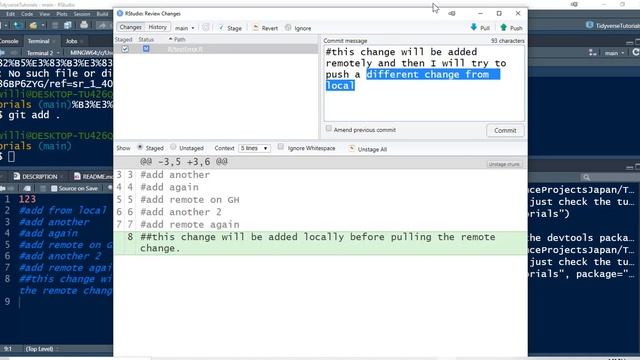Push commits with the Push button
Screen dimensions: 640x360
511,28
